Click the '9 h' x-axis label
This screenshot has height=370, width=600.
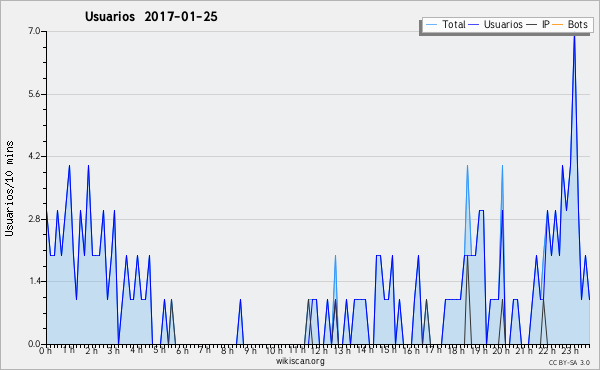(251, 350)
